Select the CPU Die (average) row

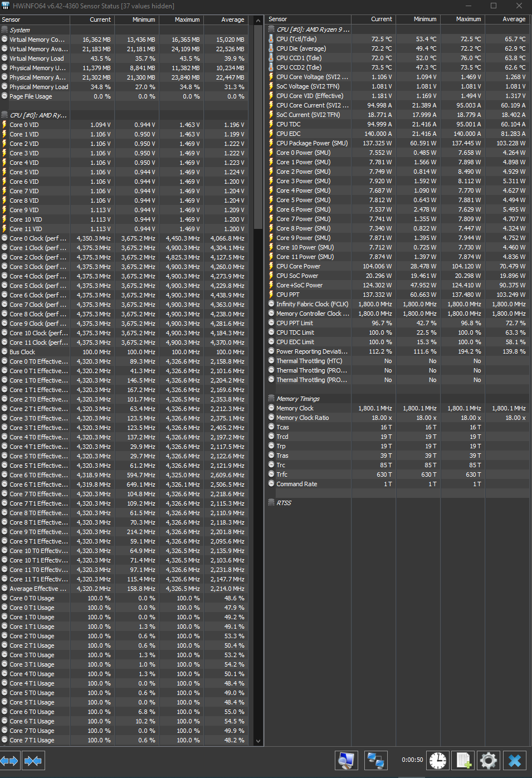(x=397, y=48)
